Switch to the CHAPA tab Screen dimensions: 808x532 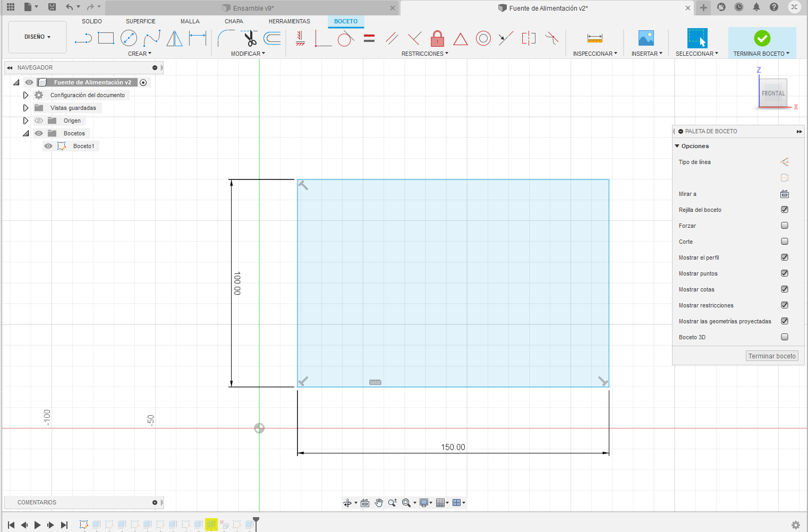coord(234,21)
